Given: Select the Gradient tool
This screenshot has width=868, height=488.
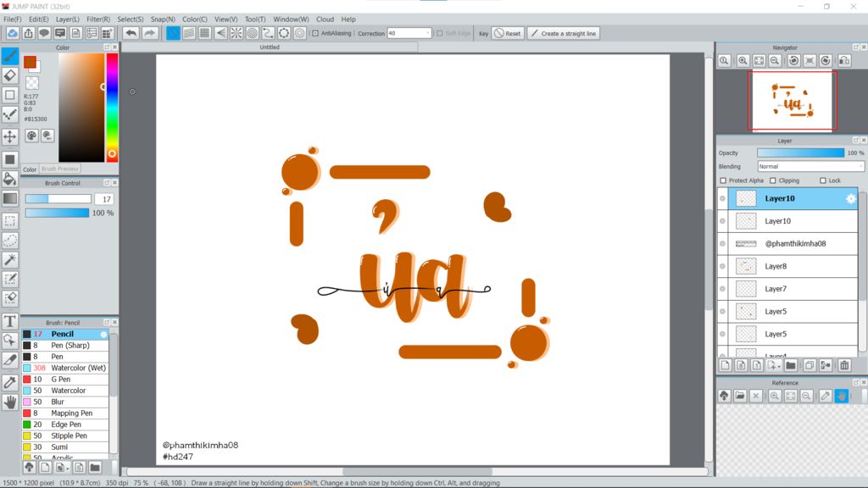Looking at the screenshot, I should [x=10, y=198].
